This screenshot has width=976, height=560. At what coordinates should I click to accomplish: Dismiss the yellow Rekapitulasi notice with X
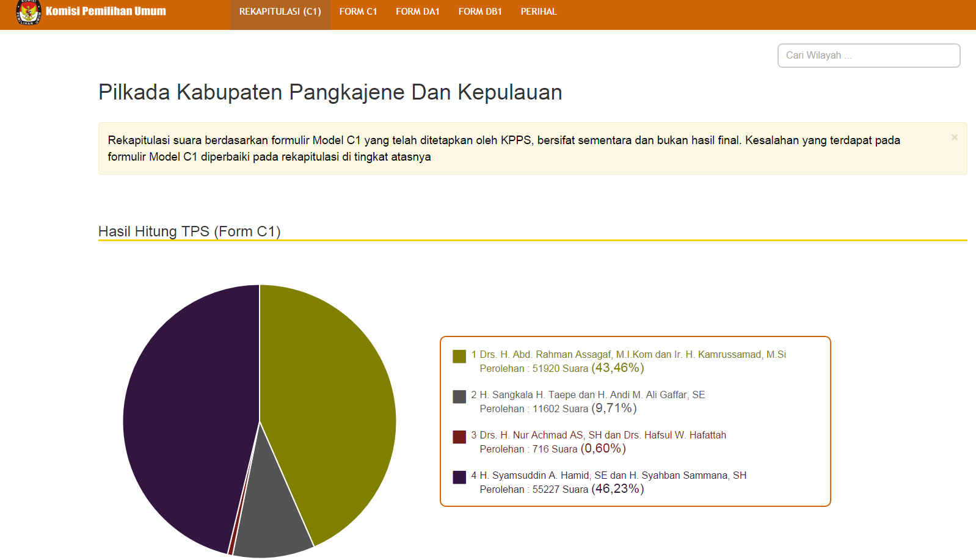coord(954,137)
